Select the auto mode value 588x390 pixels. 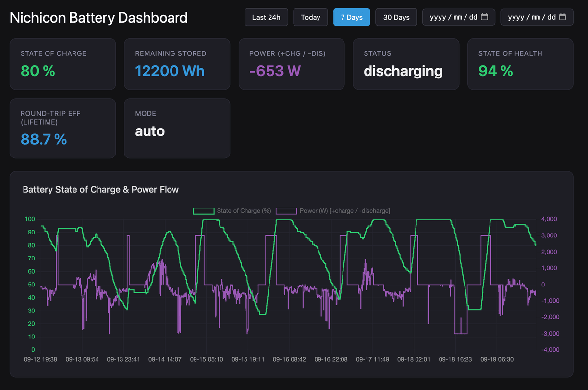pos(150,131)
